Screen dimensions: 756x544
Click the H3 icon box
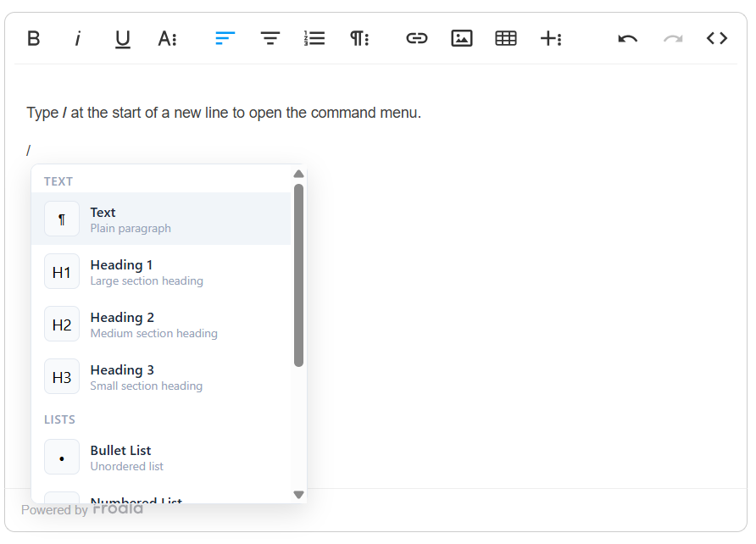point(62,376)
